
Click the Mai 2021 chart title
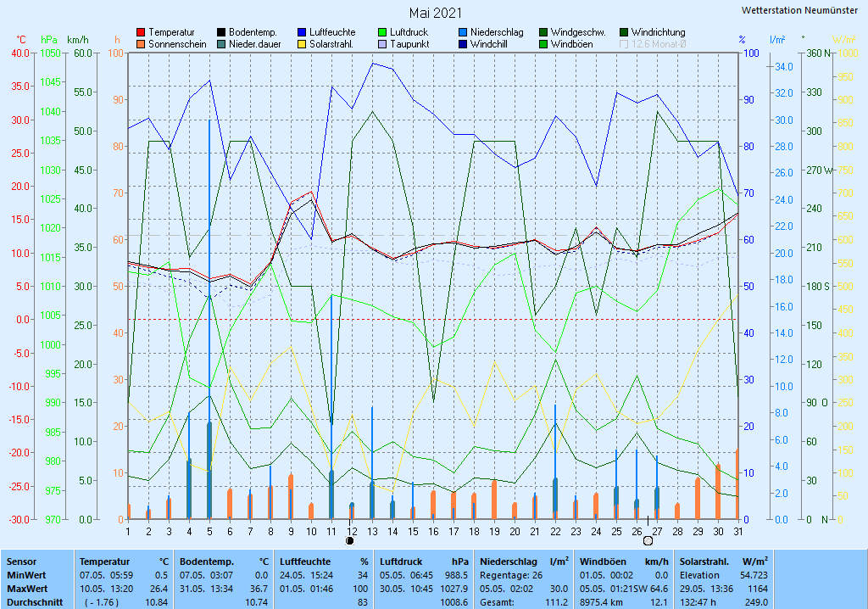(x=436, y=13)
